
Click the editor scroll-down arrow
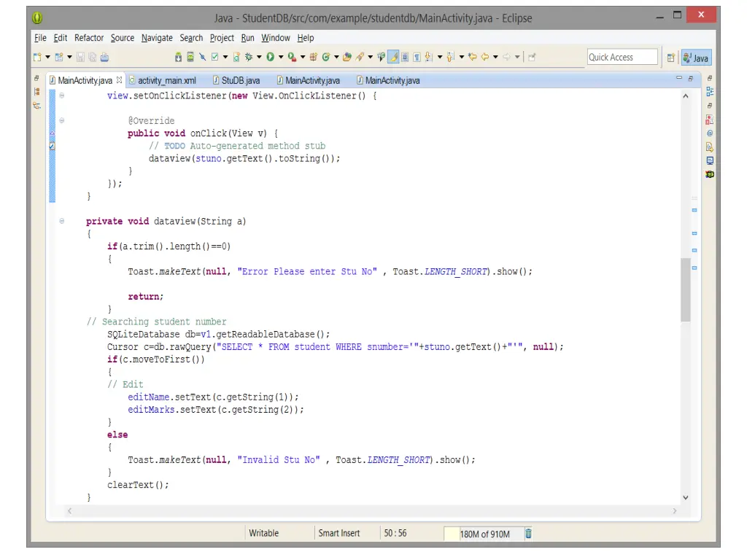click(x=686, y=497)
